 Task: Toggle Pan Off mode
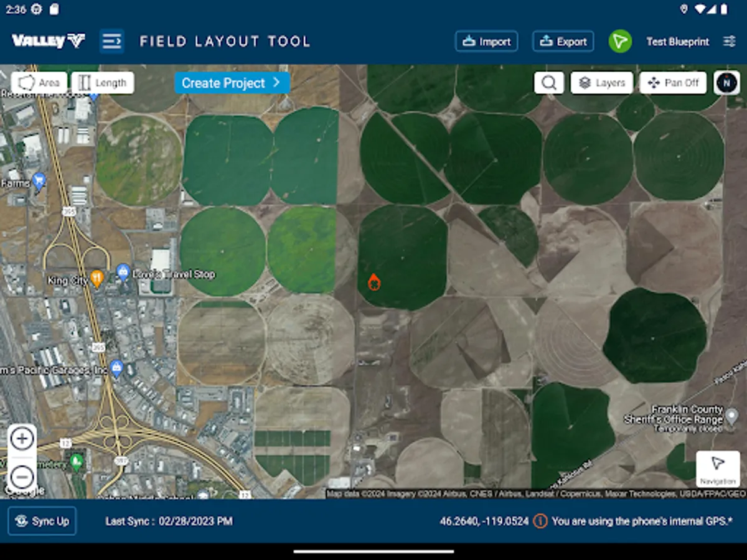coord(672,82)
